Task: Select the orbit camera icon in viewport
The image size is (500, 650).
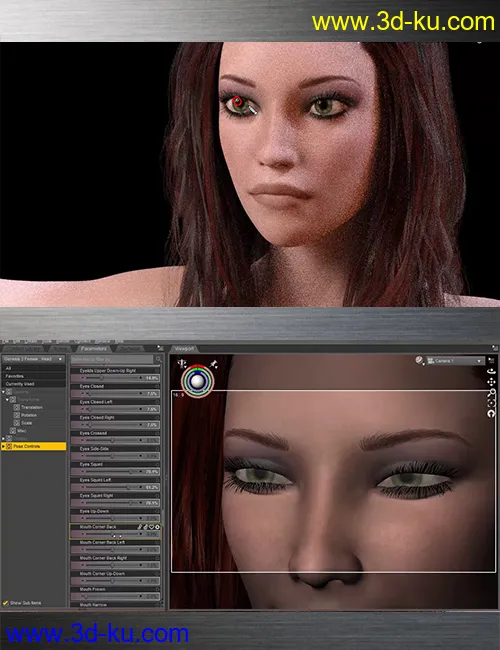Action: click(x=491, y=371)
